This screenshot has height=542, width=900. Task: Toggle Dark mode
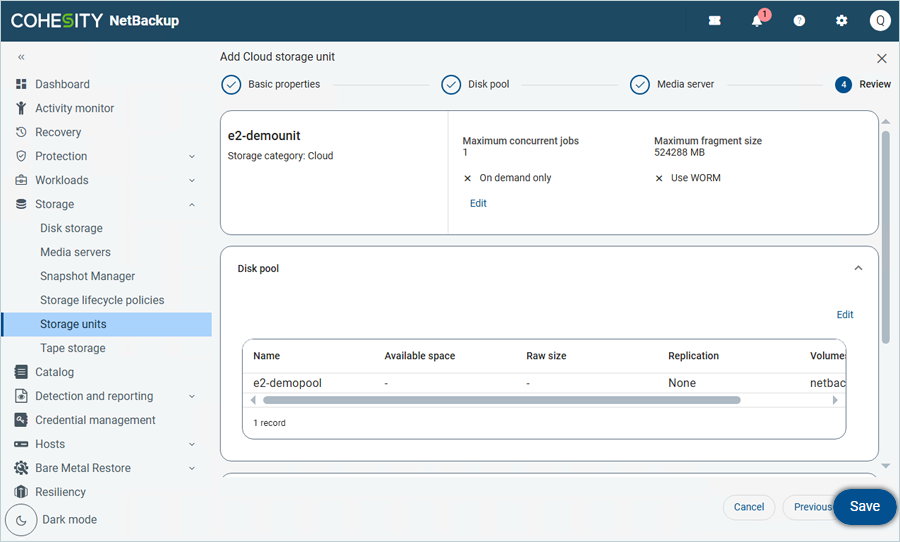22,520
